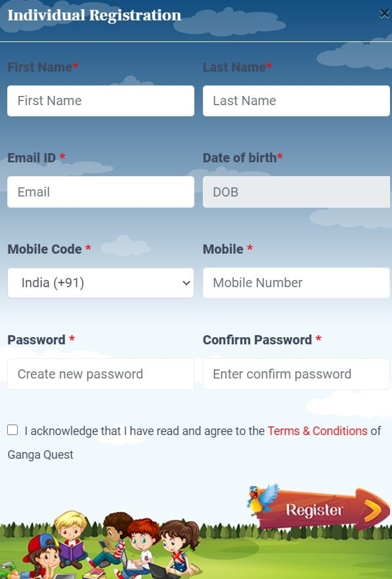Select the Create new password field
The width and height of the screenshot is (392, 579).
point(100,374)
